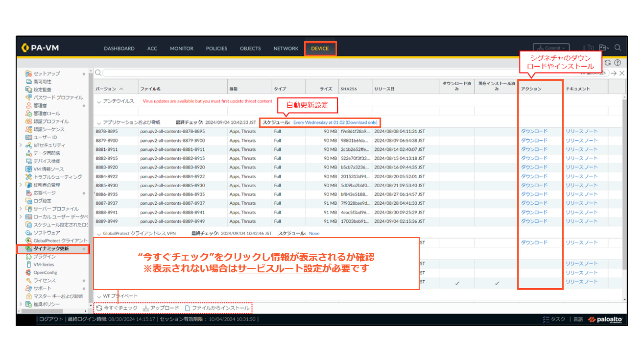Open サポート in the sidebar
The width and height of the screenshot is (644, 361).
42,289
